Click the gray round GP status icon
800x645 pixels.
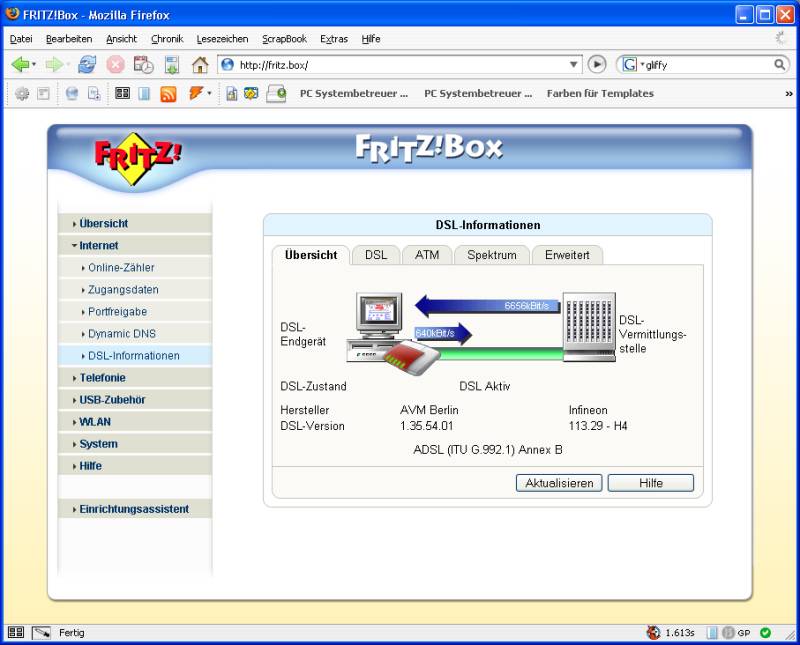(729, 633)
